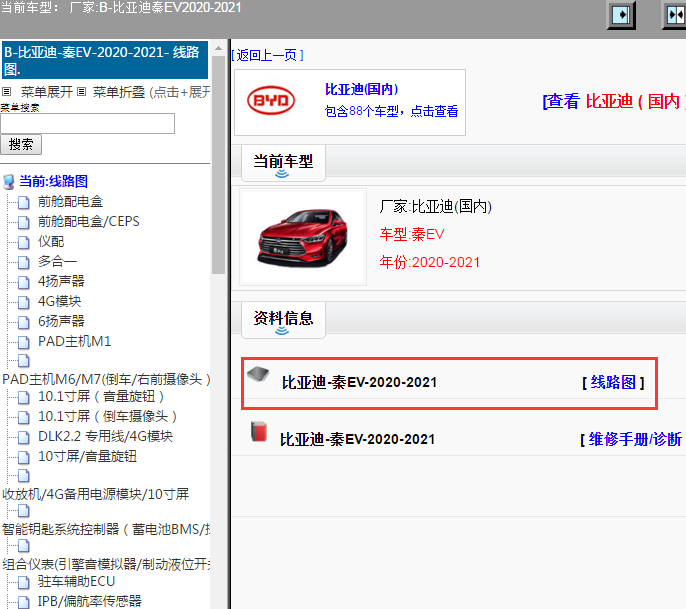Click the page icon next to 4G模块
The image size is (686, 609).
(x=24, y=302)
